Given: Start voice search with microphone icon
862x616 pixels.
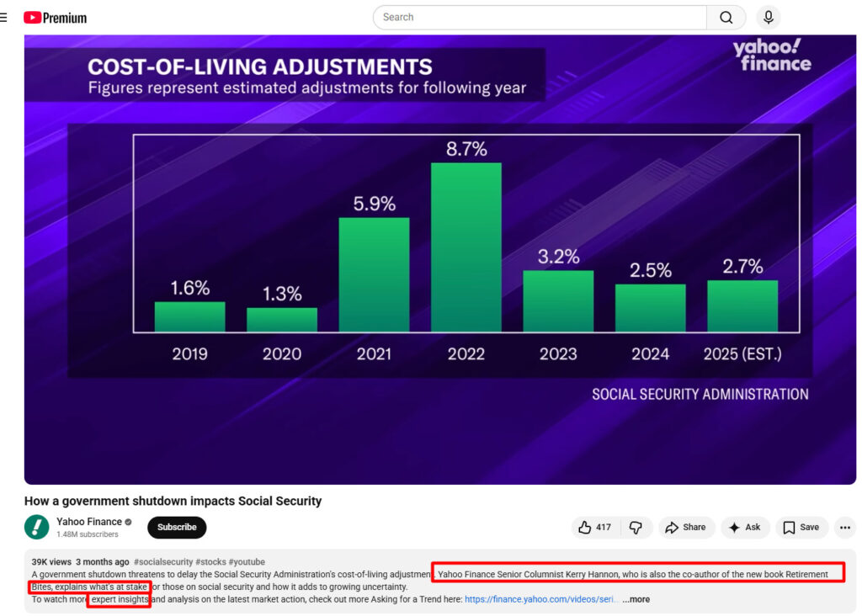Looking at the screenshot, I should click(768, 18).
